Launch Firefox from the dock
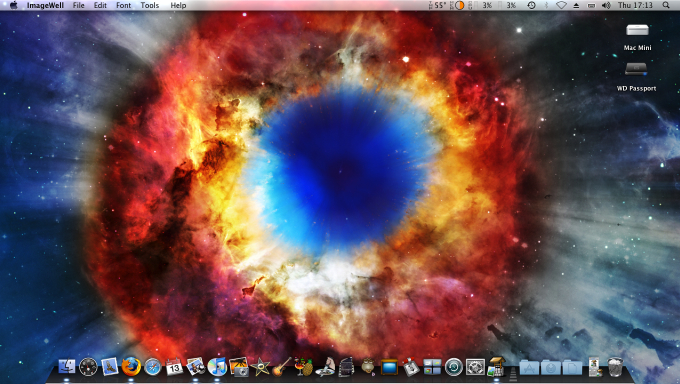 click(131, 367)
